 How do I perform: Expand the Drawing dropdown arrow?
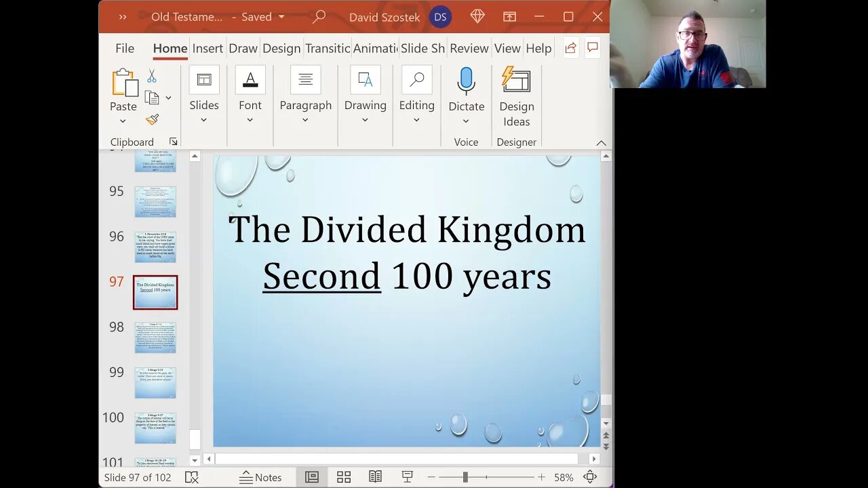click(365, 121)
